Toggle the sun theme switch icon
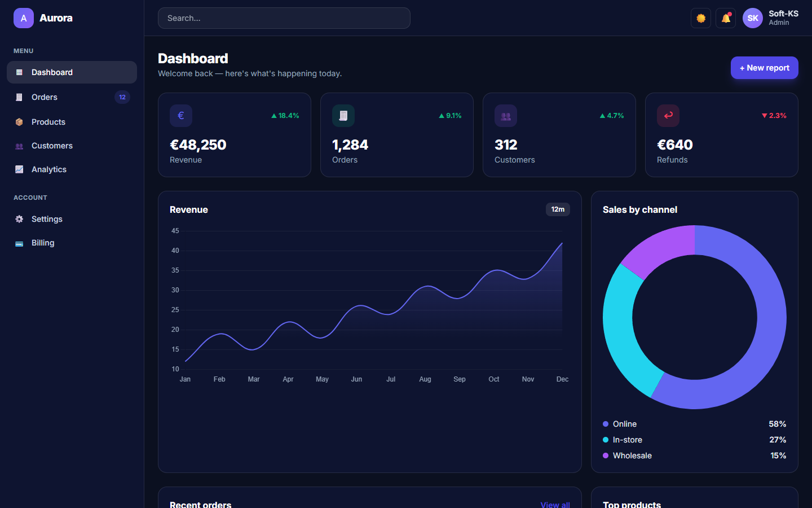The height and width of the screenshot is (508, 812). coord(701,18)
